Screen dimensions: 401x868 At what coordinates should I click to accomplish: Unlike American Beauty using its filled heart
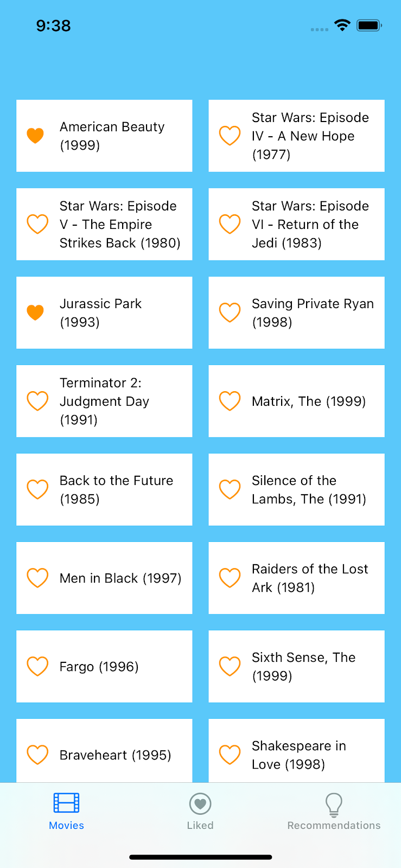(35, 136)
